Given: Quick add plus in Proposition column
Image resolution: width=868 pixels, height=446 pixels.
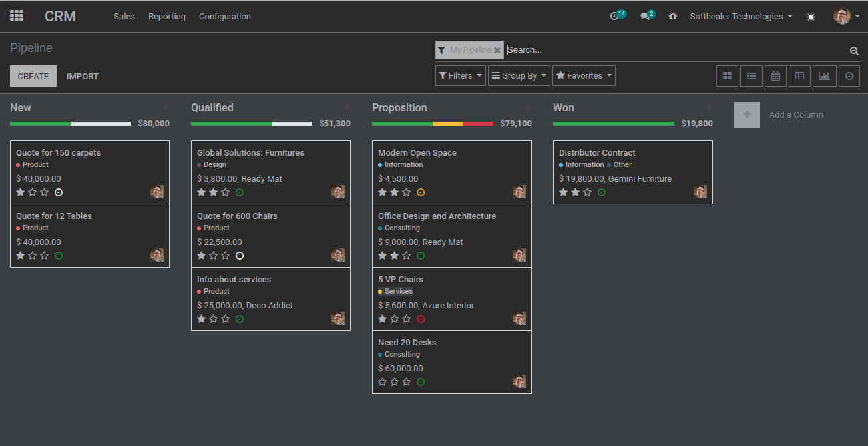Looking at the screenshot, I should [528, 107].
